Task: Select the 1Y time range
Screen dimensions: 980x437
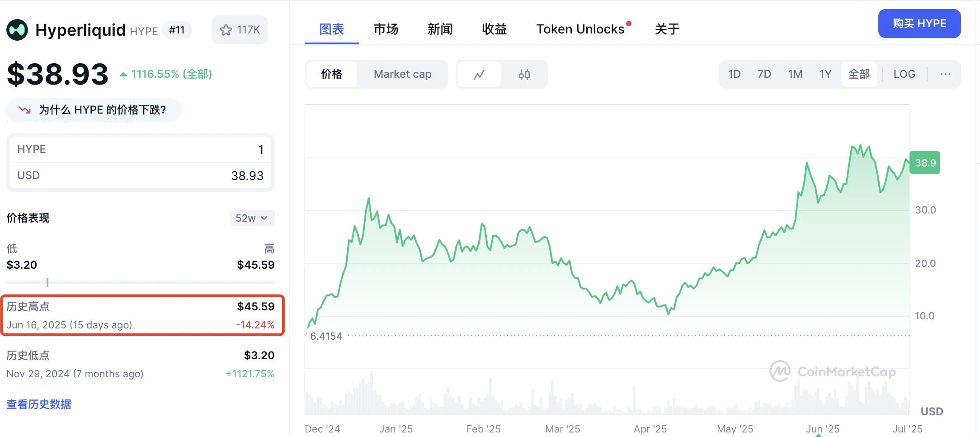Action: [825, 74]
